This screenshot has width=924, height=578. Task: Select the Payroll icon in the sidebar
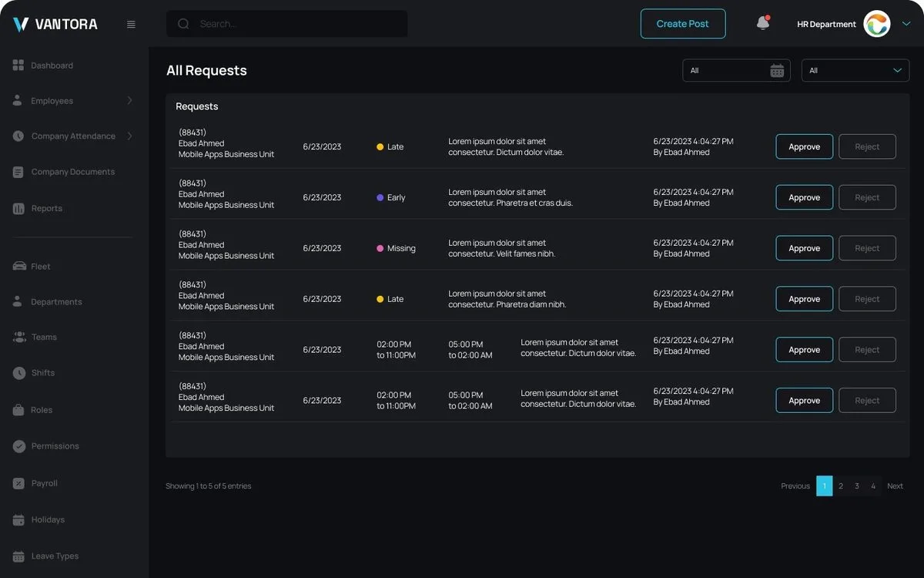point(19,483)
